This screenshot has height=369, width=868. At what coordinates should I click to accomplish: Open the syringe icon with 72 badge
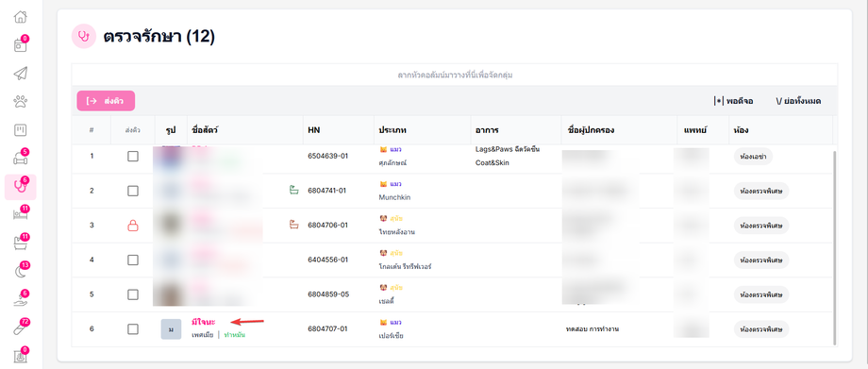tap(21, 328)
